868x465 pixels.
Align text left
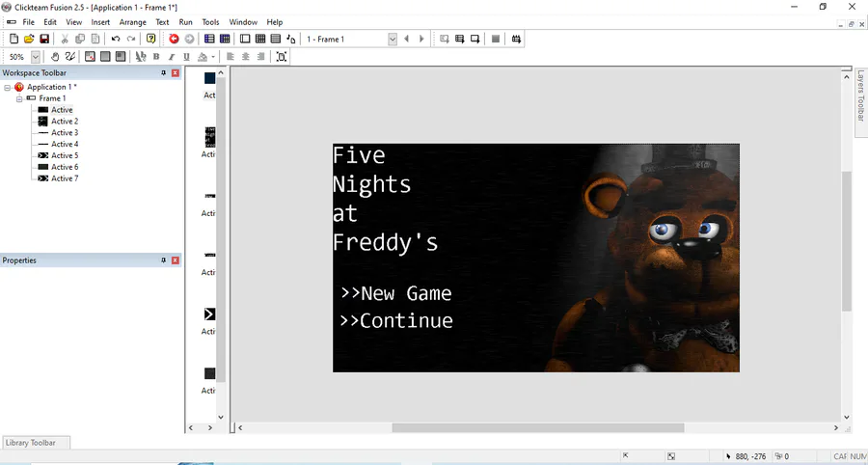click(x=231, y=57)
